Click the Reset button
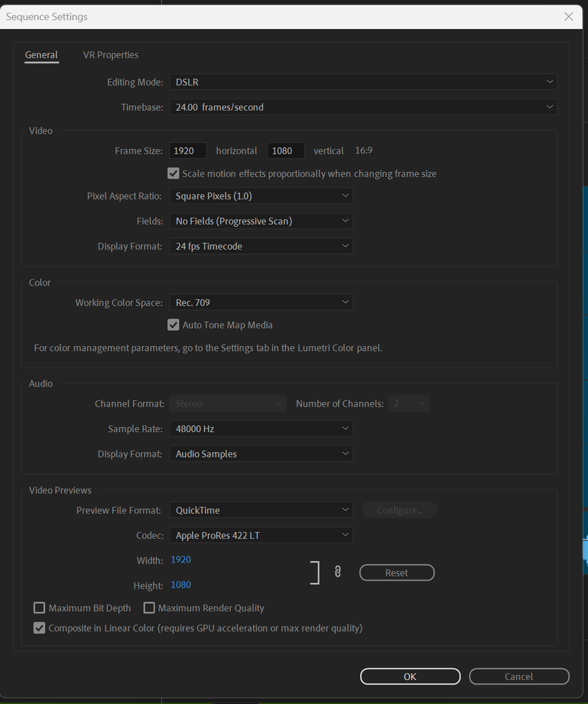 [x=397, y=573]
